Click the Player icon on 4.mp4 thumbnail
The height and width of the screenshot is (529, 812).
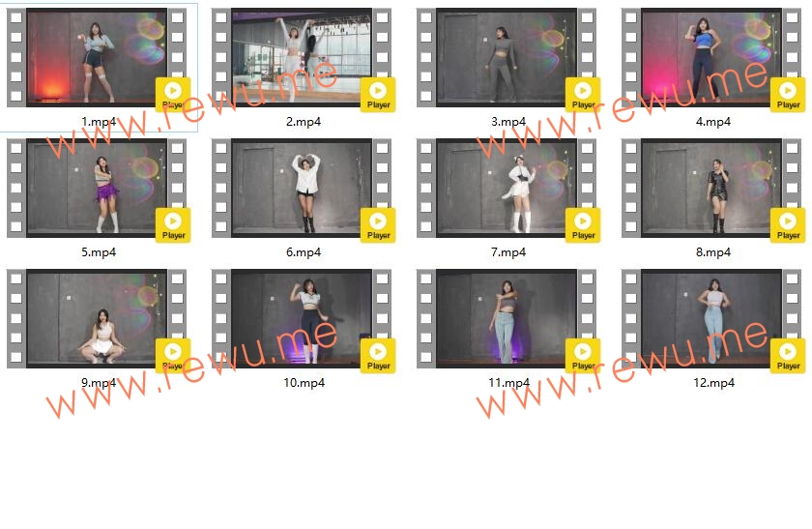pos(789,95)
